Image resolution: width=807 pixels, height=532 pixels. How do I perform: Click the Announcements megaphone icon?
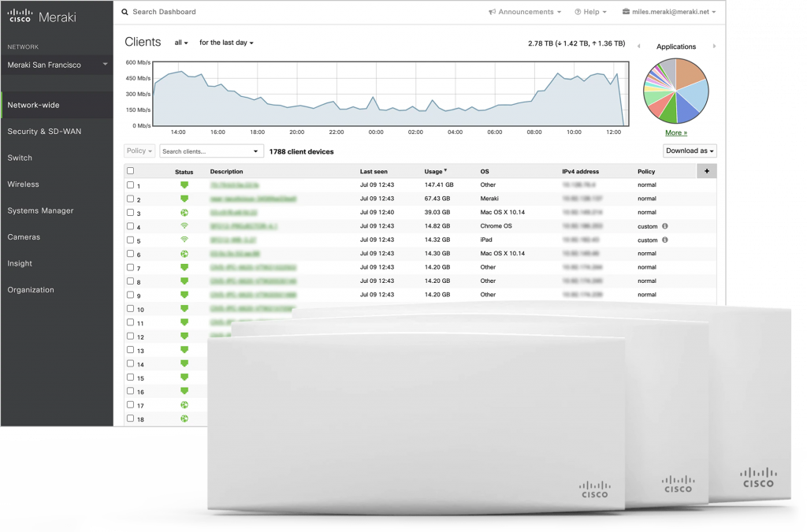(492, 13)
